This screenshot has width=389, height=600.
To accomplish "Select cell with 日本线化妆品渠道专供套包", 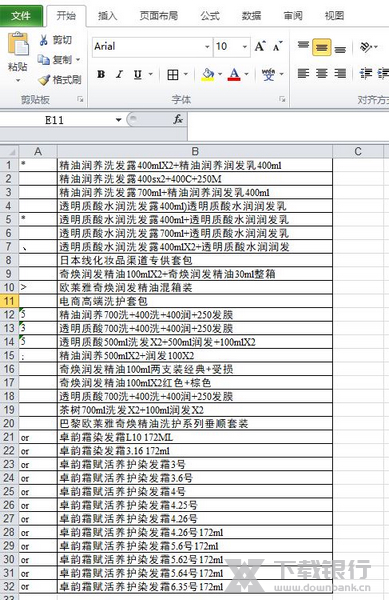I will coord(195,261).
